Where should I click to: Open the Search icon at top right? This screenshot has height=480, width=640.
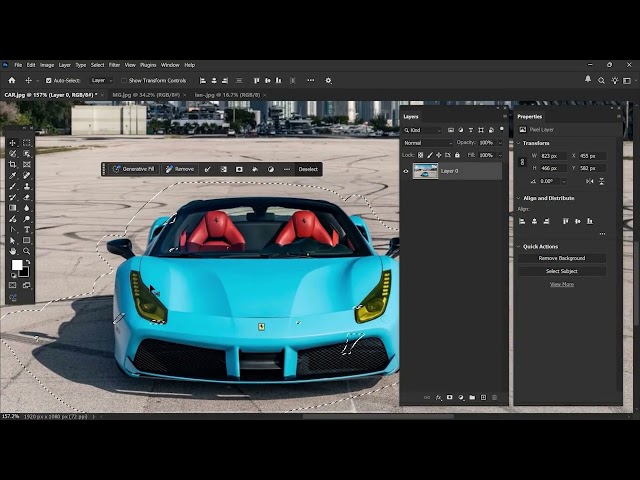tap(601, 81)
